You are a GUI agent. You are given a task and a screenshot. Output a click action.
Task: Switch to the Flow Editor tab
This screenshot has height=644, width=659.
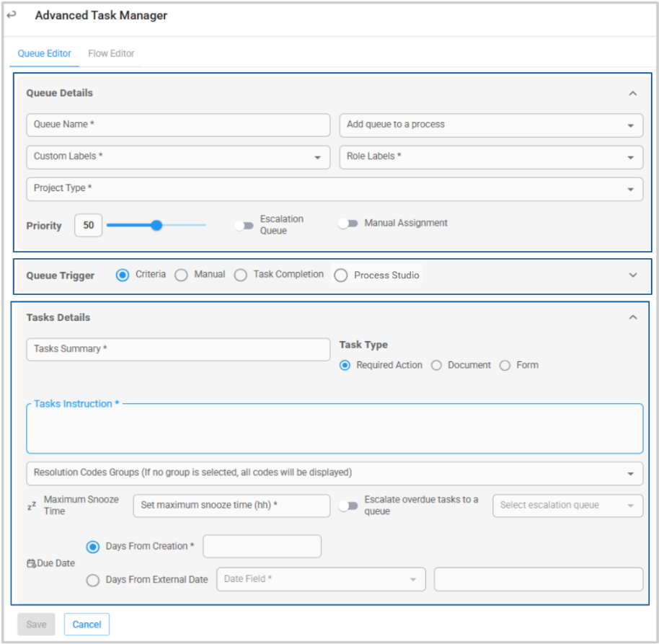pyautogui.click(x=111, y=53)
